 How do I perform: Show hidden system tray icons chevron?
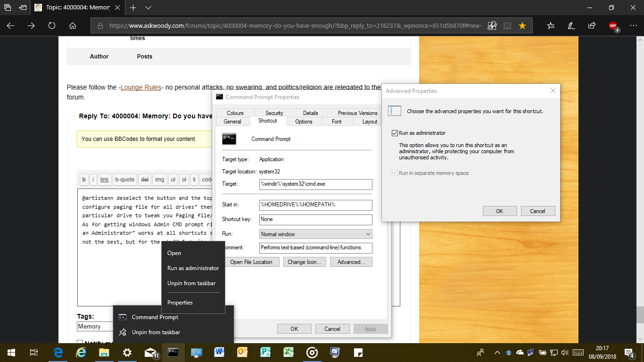coord(497,352)
